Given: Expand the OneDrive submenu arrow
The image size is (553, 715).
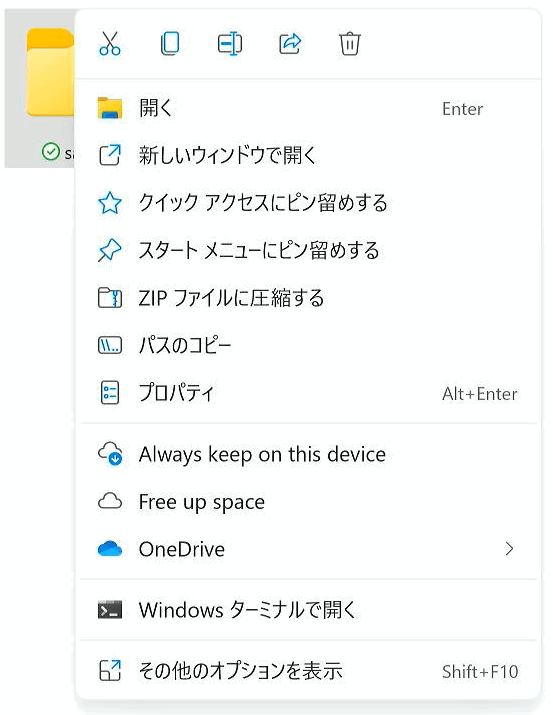Looking at the screenshot, I should click(509, 549).
